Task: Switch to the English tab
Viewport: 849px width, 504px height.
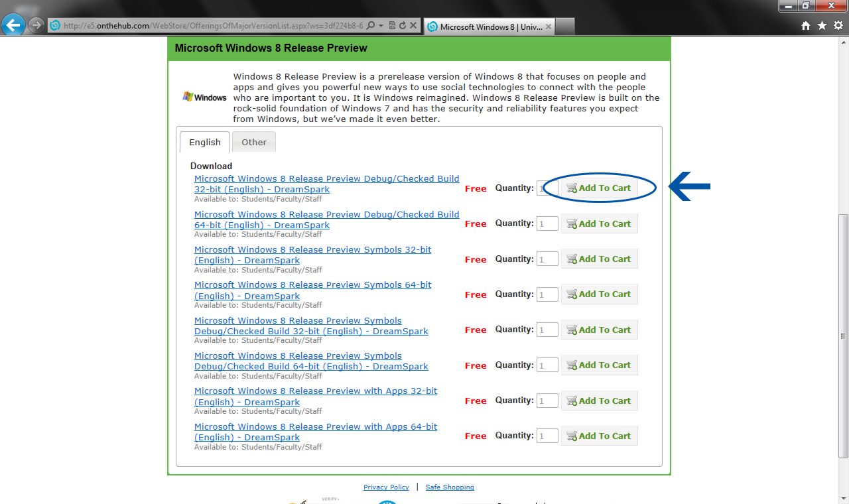Action: [x=205, y=142]
